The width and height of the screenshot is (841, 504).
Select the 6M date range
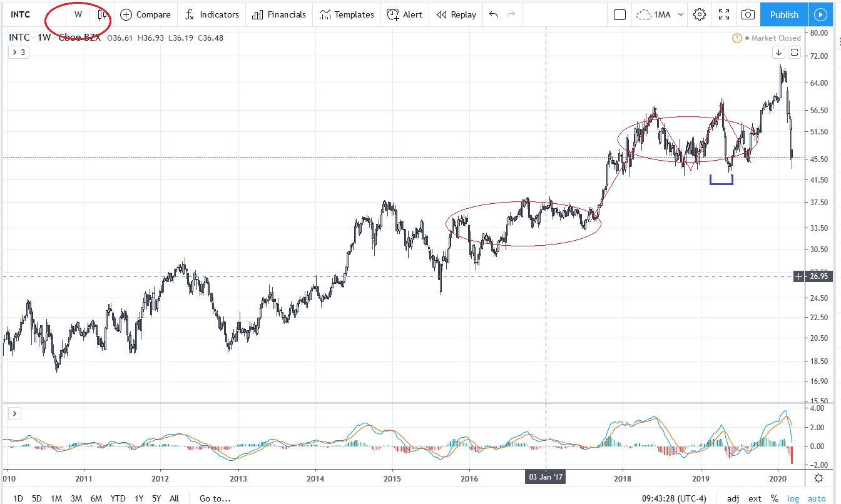coord(96,498)
